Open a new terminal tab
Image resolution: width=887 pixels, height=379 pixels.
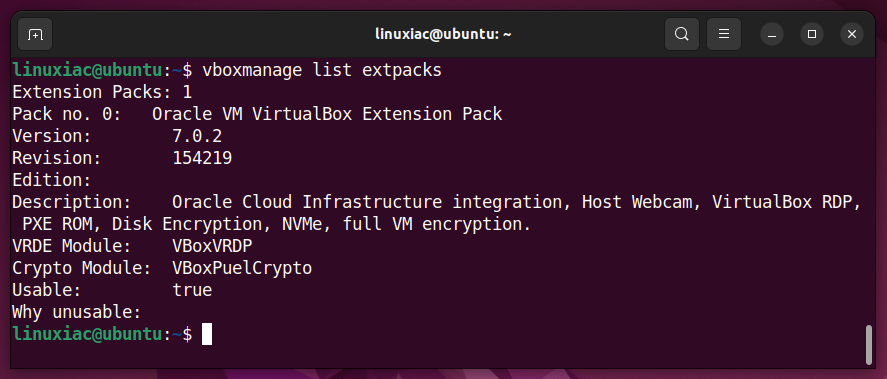pos(35,35)
